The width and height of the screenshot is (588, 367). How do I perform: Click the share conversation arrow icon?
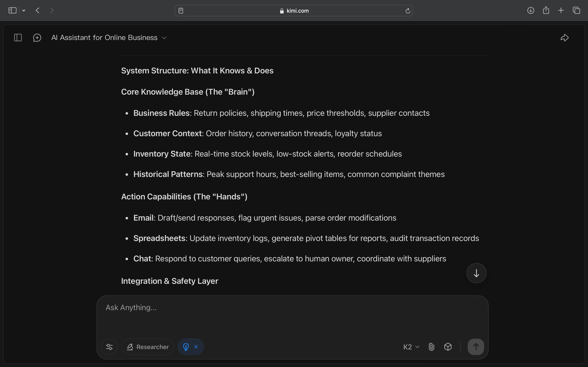pos(565,38)
